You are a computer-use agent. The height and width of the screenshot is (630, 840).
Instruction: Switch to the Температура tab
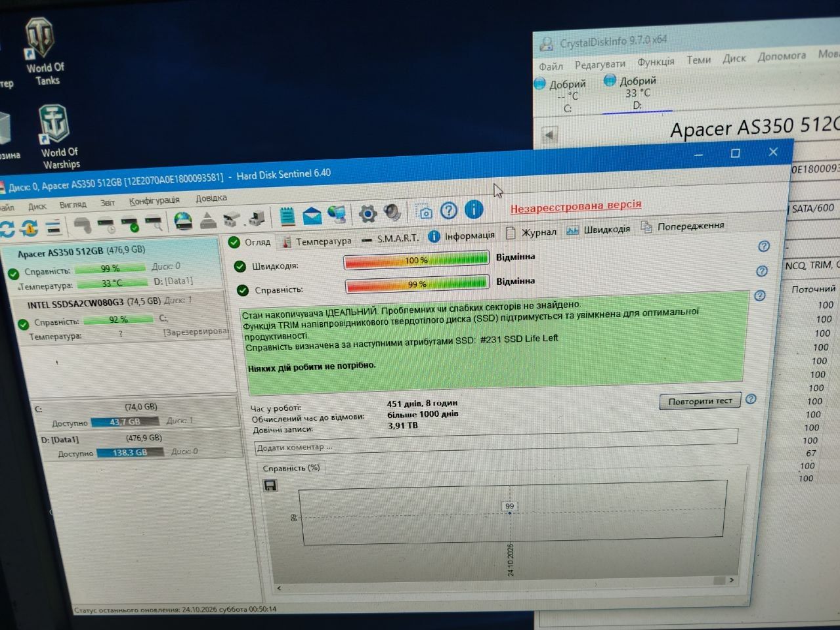pyautogui.click(x=318, y=241)
